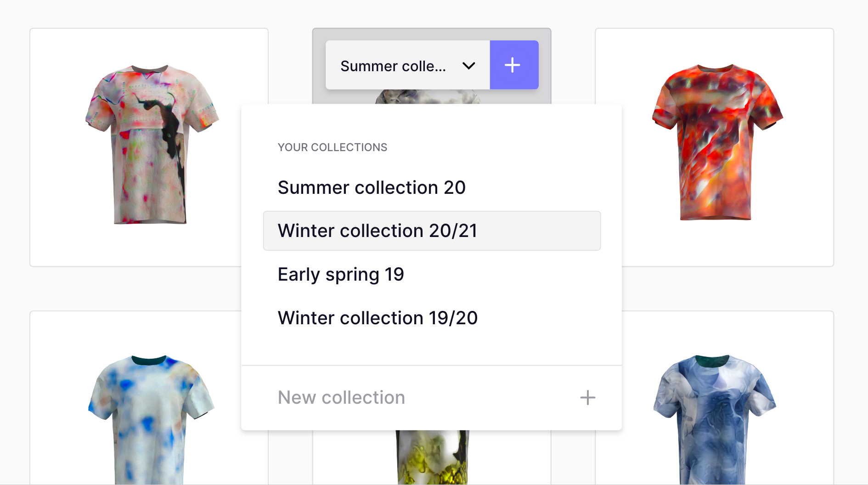Open the yellow green t-shirt card
The height and width of the screenshot is (485, 868).
pos(432,457)
